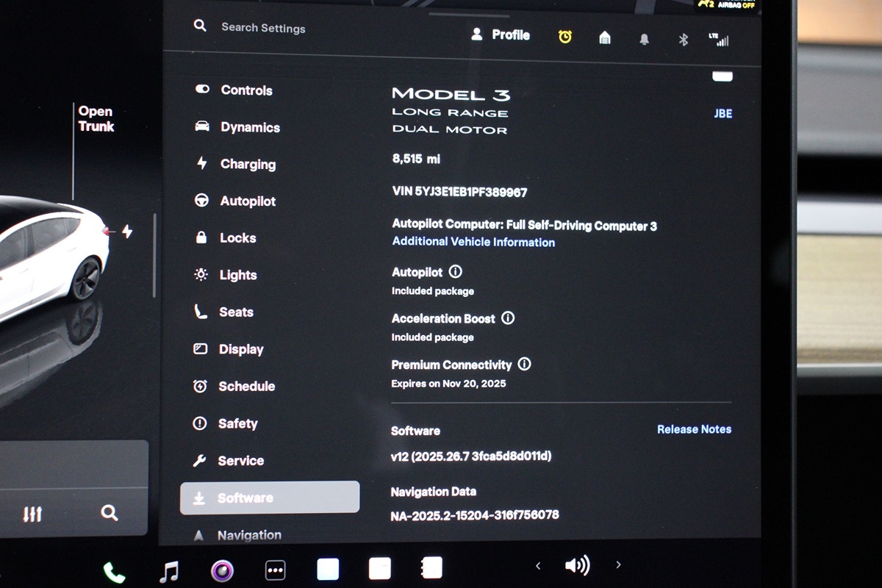Screen dimensions: 882x588
Task: Open the music app icon
Action: pos(169,570)
